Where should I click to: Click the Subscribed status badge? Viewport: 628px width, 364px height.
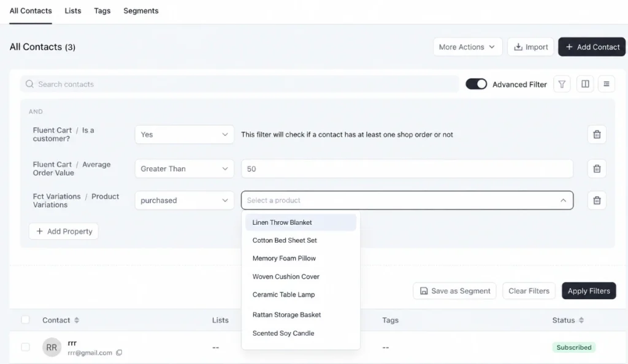click(x=574, y=347)
